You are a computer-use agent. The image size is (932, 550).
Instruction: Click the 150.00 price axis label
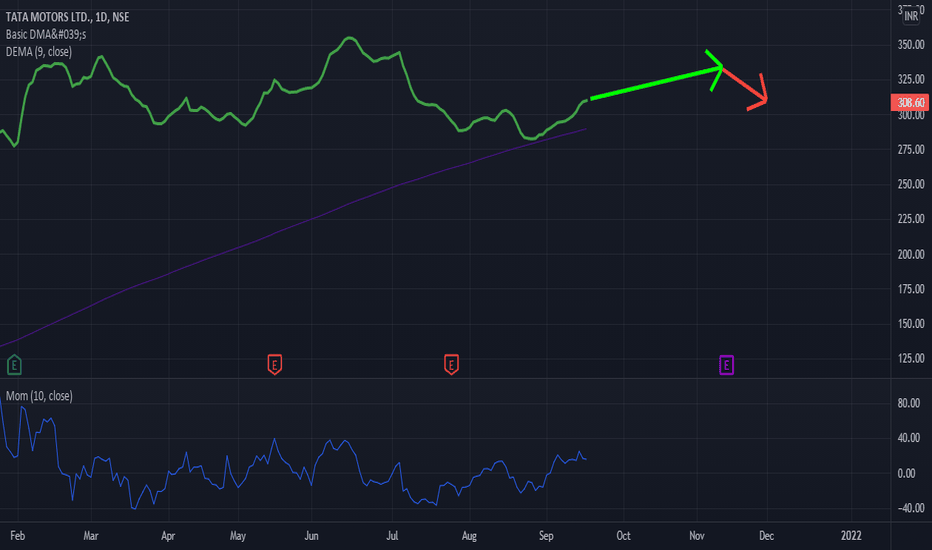(x=911, y=323)
